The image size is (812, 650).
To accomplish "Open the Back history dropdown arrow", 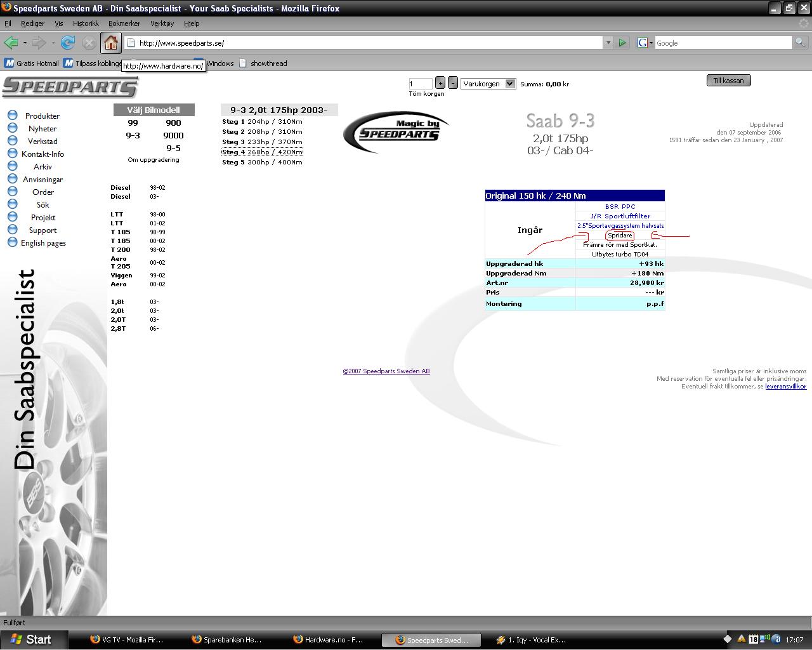I will point(25,43).
